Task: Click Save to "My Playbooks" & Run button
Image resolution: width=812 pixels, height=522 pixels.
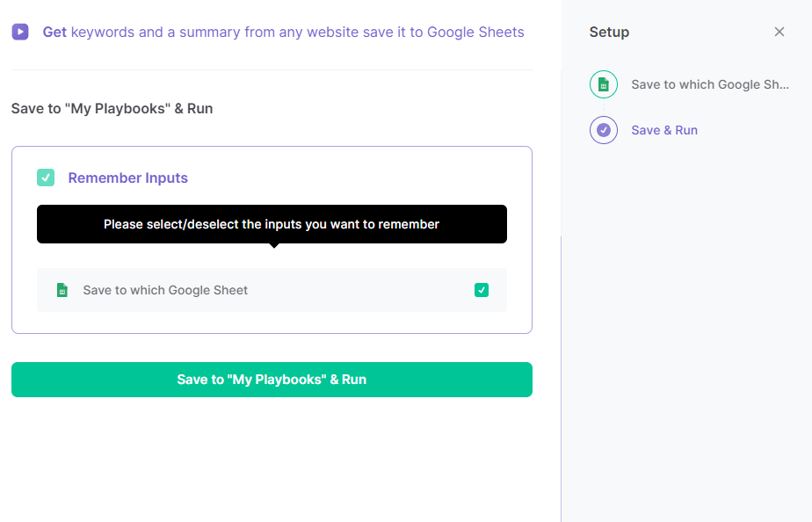Action: (272, 380)
